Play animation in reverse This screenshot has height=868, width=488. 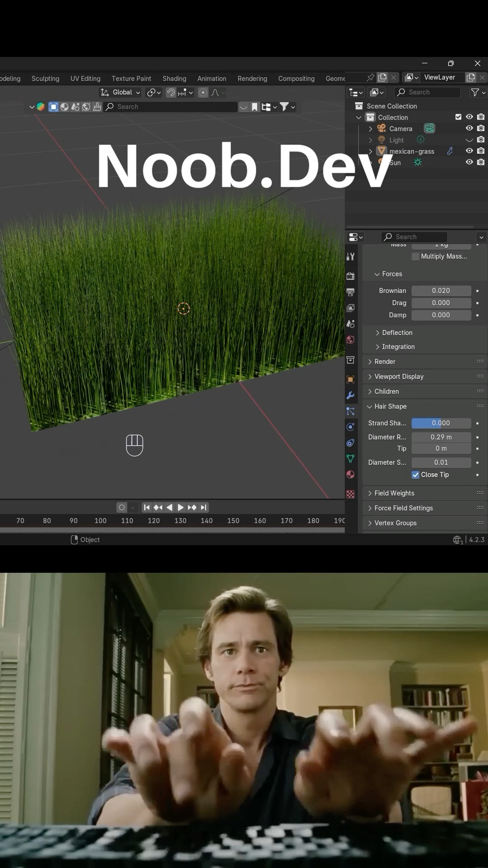169,507
